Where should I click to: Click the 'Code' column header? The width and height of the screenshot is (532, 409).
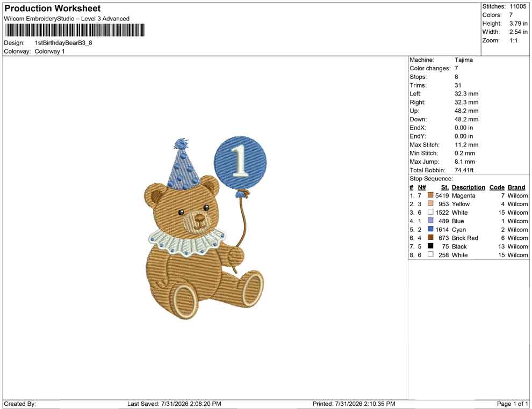[x=497, y=187]
